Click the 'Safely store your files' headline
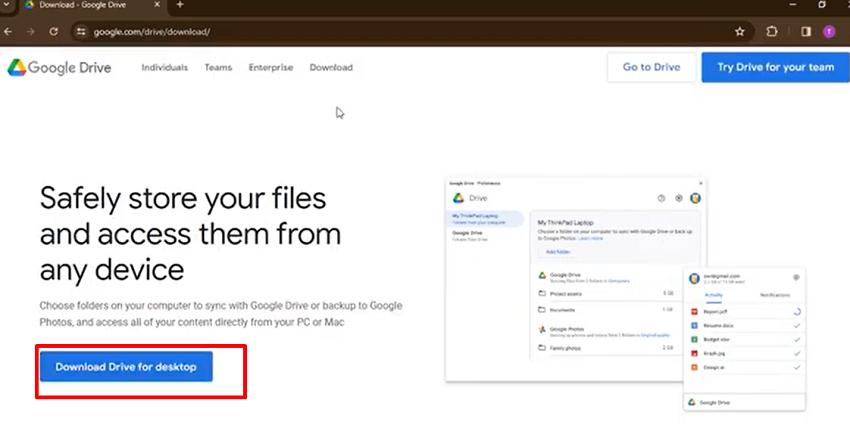This screenshot has height=428, width=850. pyautogui.click(x=190, y=234)
